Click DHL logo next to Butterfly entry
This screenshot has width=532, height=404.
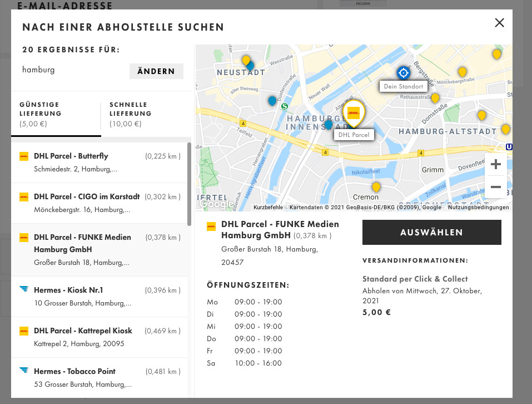click(x=24, y=156)
